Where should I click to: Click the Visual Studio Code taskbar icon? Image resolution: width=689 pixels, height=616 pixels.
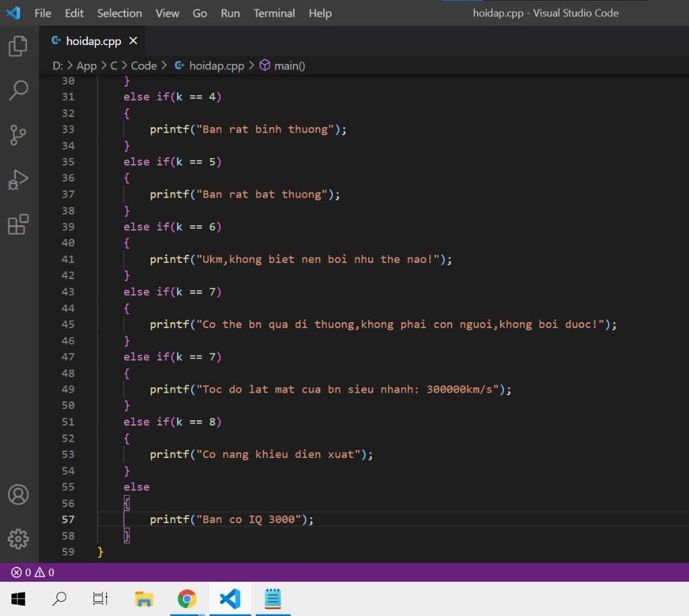[x=230, y=599]
